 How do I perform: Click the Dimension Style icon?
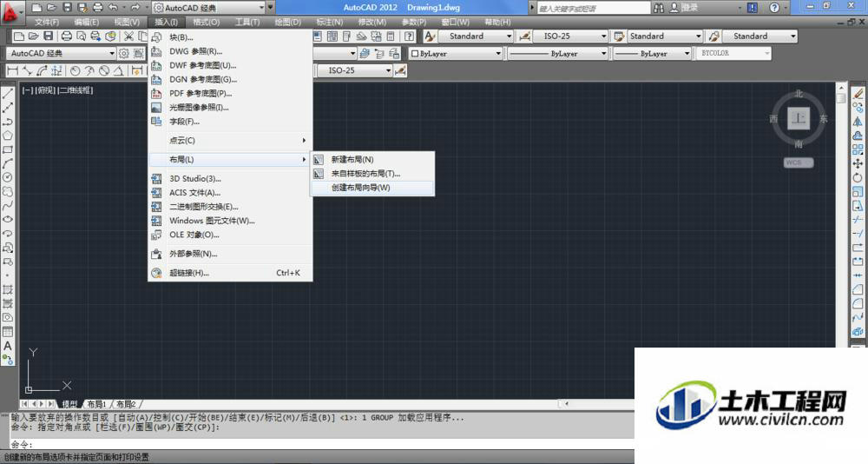[524, 36]
